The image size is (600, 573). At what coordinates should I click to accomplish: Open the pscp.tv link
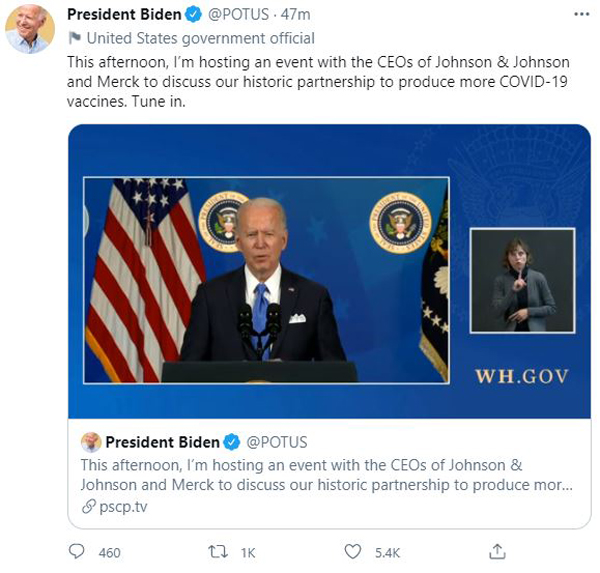point(123,507)
